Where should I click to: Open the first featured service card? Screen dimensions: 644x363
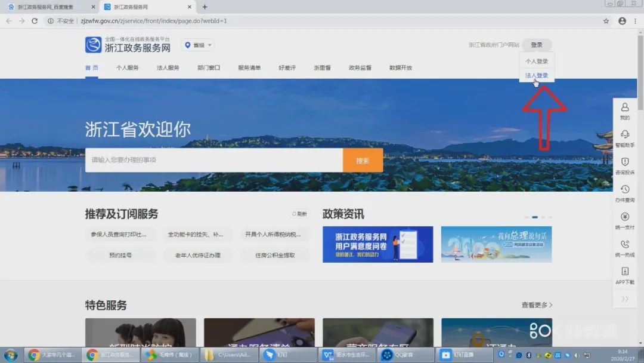[141, 332]
